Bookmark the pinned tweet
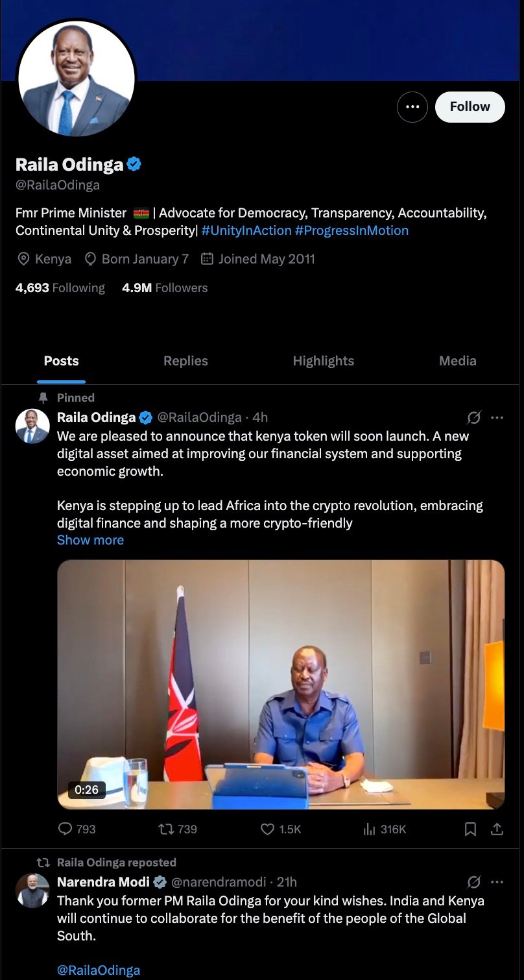The height and width of the screenshot is (980, 524). point(471,829)
